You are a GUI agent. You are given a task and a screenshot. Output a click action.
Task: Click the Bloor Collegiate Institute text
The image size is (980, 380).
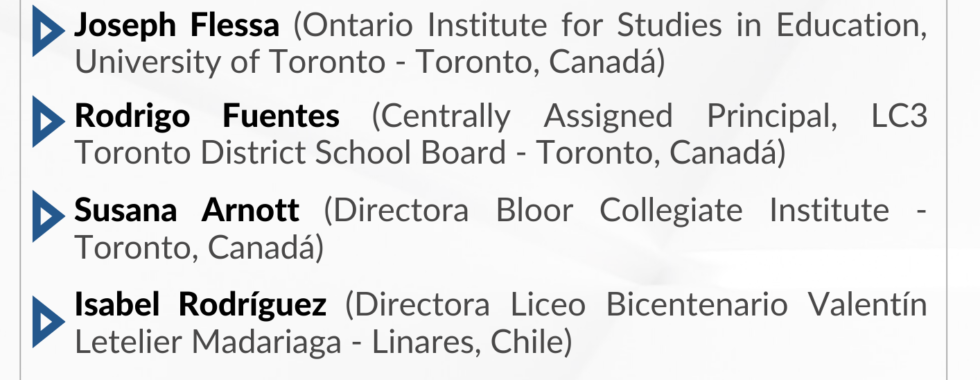point(692,210)
